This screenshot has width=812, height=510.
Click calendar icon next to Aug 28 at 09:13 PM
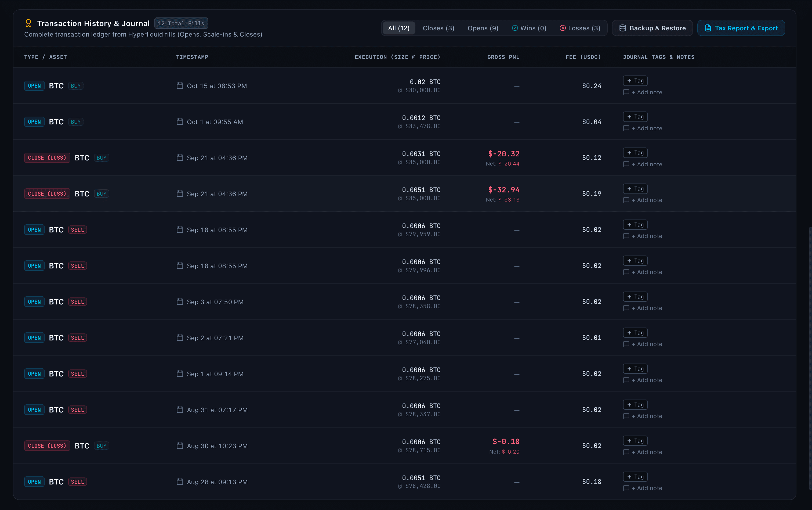point(180,482)
